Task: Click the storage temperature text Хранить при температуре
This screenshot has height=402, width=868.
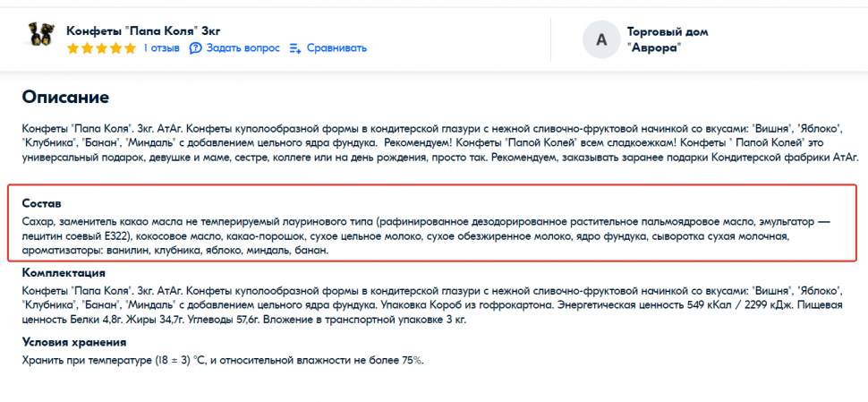Action: point(223,361)
